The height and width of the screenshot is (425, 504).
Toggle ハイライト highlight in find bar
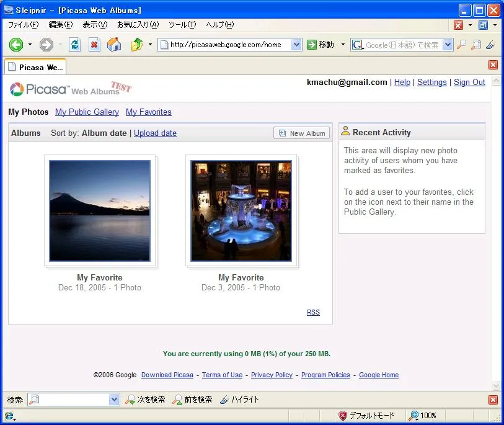(239, 400)
